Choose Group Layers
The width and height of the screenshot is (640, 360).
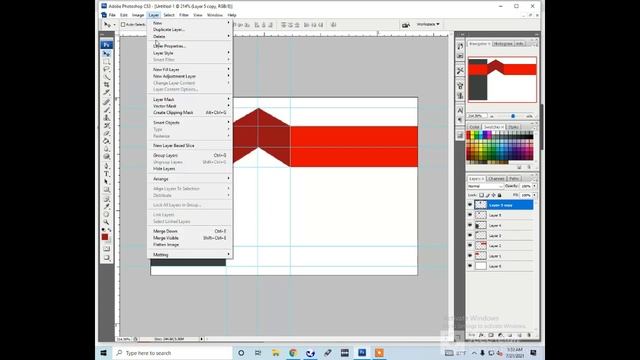click(x=190, y=156)
